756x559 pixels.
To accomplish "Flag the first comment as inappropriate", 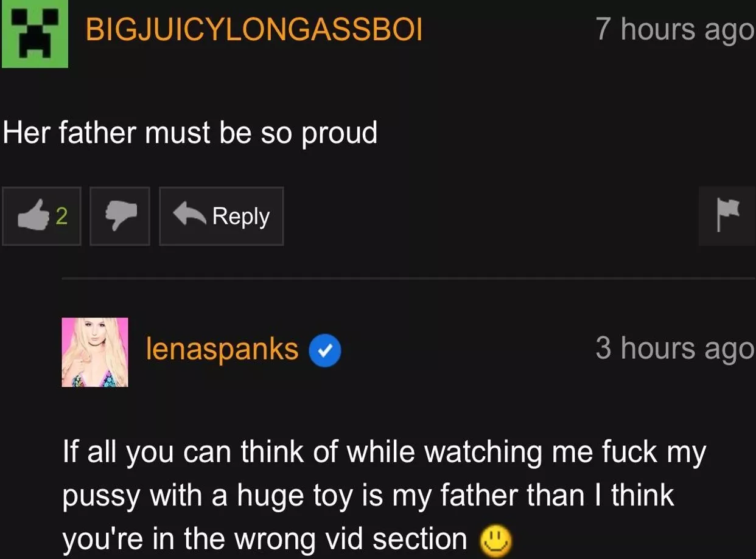I will [x=727, y=216].
